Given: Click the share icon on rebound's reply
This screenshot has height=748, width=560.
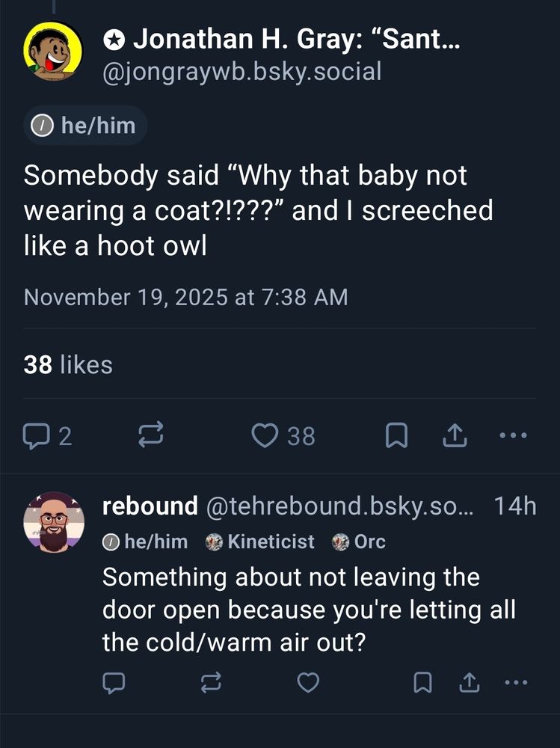Looking at the screenshot, I should coord(470,682).
